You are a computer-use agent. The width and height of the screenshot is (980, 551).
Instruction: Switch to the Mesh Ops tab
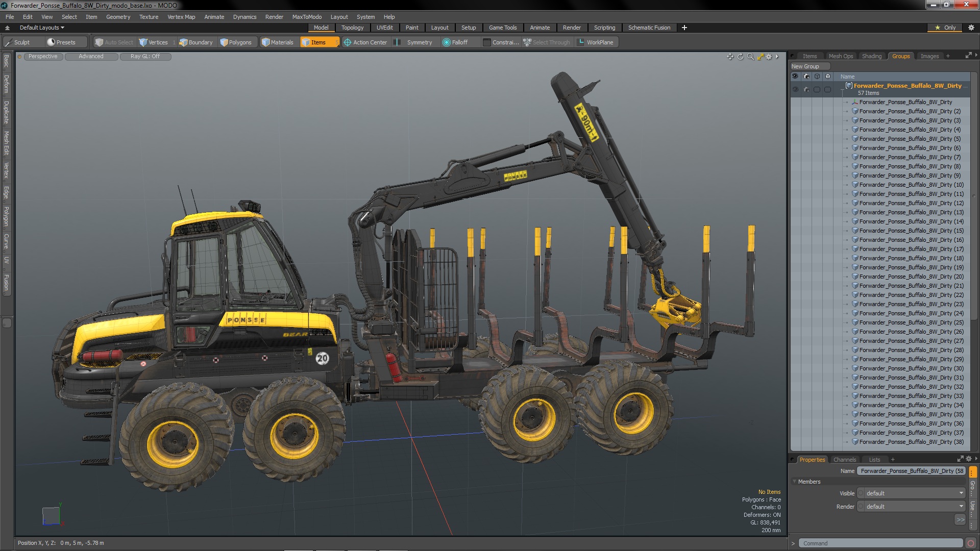(841, 56)
